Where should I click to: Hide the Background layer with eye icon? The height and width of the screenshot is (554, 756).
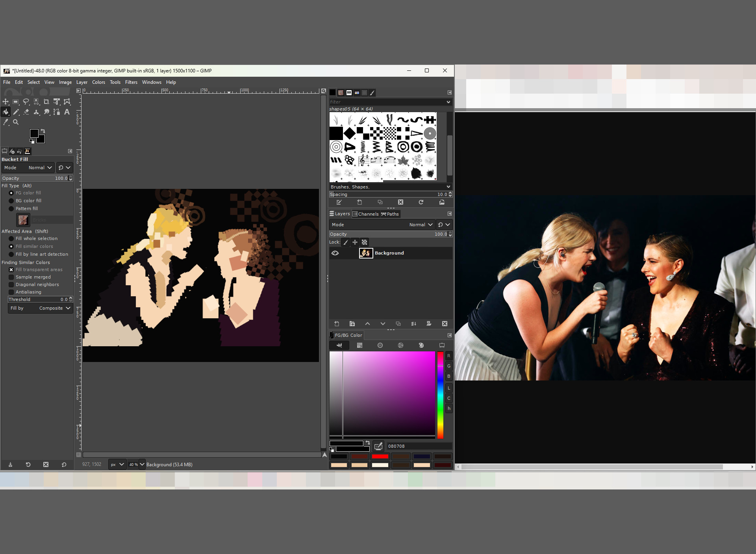335,253
